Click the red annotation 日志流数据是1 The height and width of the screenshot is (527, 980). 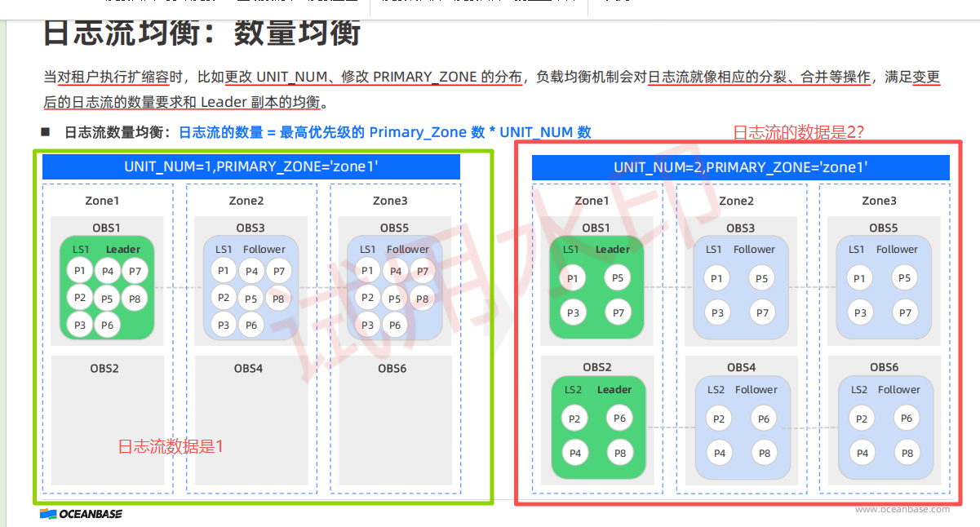tap(171, 446)
